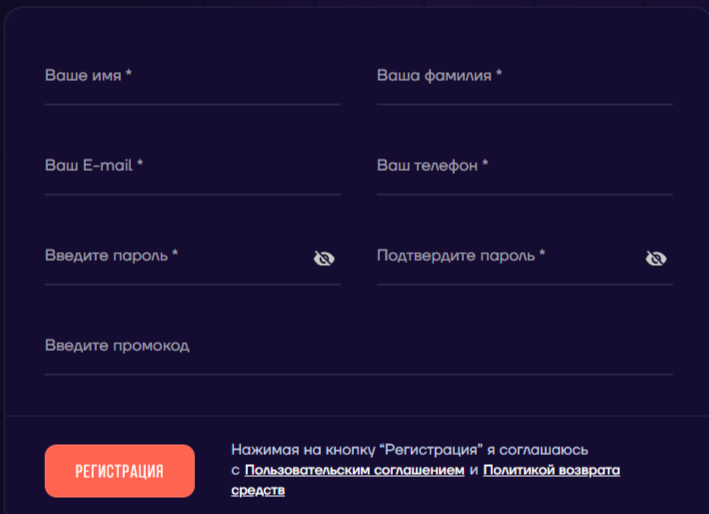The image size is (709, 514).
Task: Submit the form with 'Регистрация' button
Action: 120,471
